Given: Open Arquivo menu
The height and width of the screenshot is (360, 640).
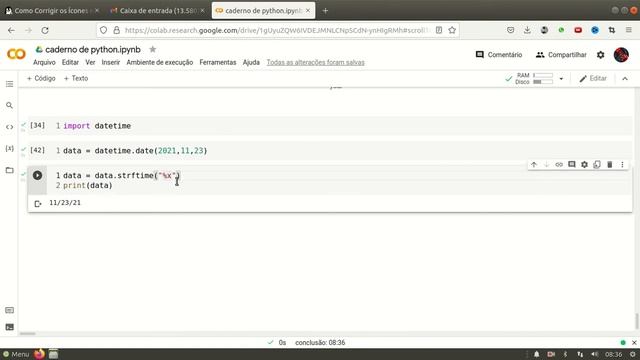Looking at the screenshot, I should [x=44, y=62].
